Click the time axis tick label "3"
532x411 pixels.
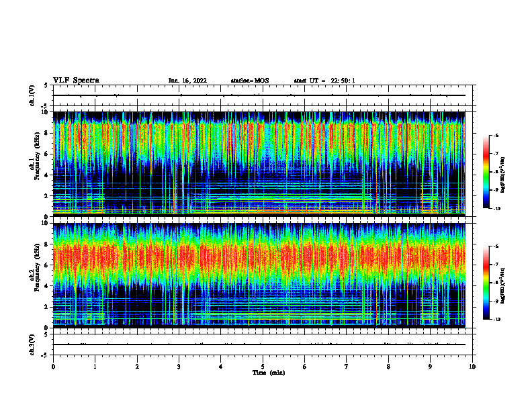pyautogui.click(x=179, y=367)
